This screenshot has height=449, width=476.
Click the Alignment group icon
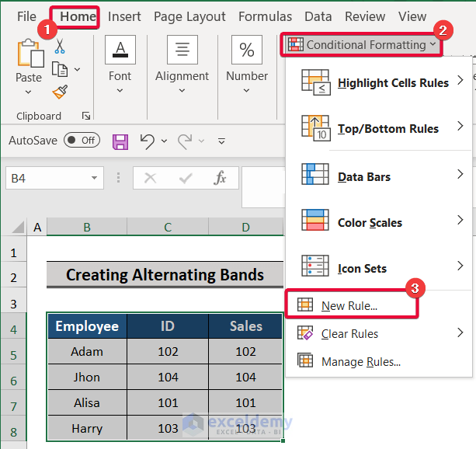tap(182, 50)
